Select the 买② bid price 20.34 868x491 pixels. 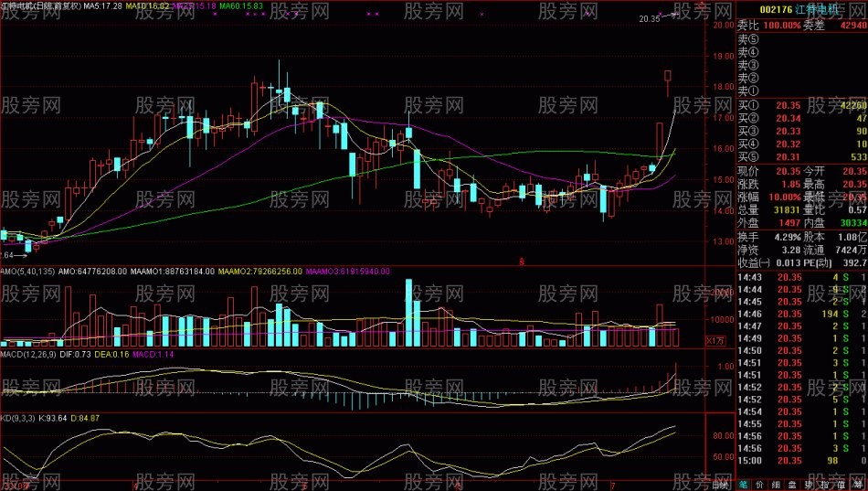pyautogui.click(x=788, y=118)
